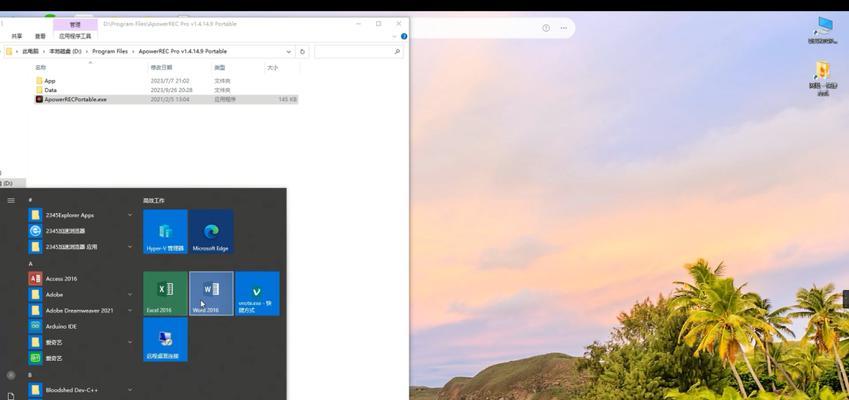Click the 'B' letter header in app list

pos(30,375)
